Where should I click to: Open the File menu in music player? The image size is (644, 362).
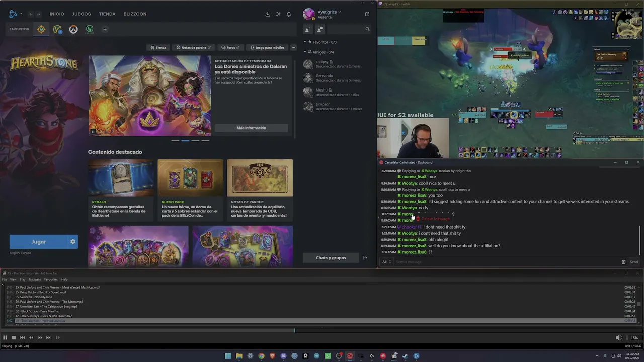click(x=4, y=279)
